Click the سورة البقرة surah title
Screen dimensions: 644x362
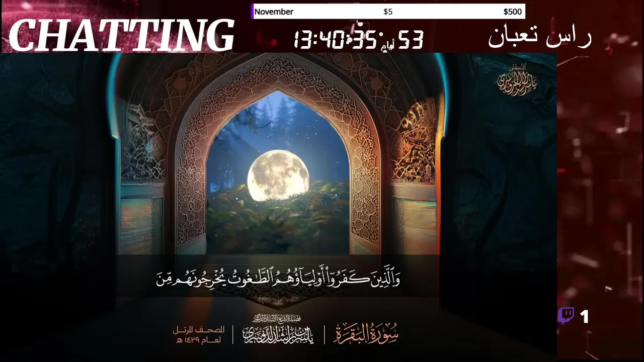[x=366, y=333]
